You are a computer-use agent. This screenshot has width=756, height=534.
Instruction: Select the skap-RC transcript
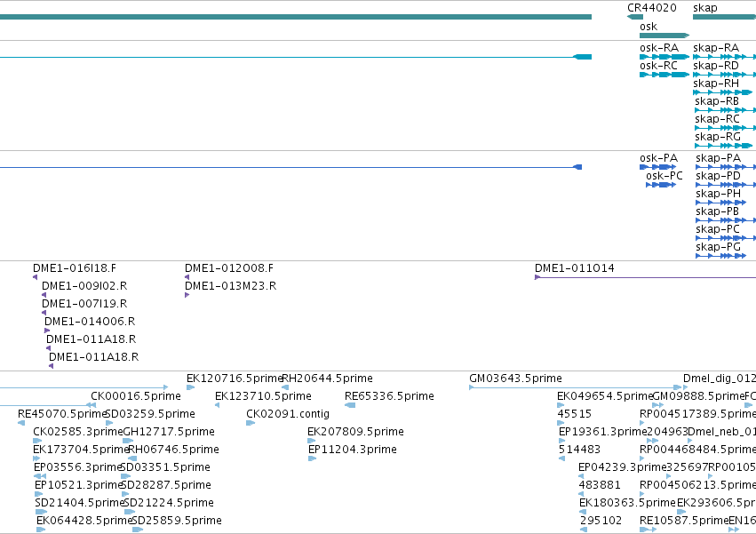click(725, 128)
